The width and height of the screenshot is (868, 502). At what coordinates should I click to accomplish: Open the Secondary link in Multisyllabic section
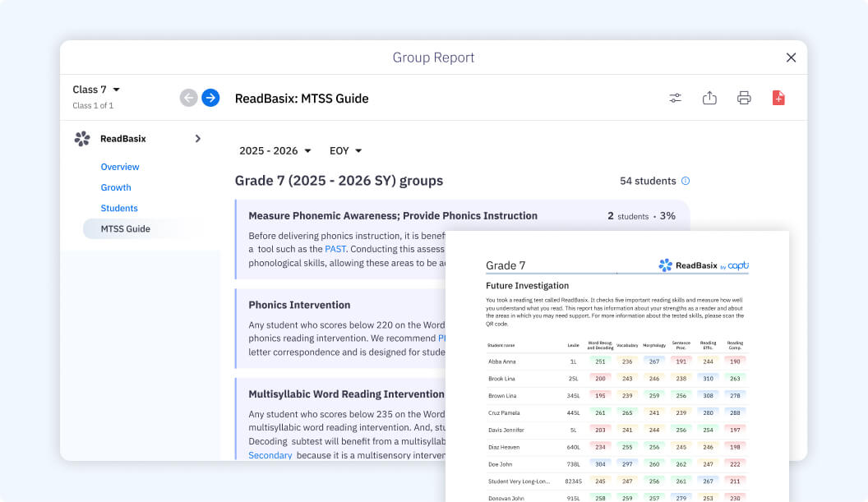(x=270, y=455)
